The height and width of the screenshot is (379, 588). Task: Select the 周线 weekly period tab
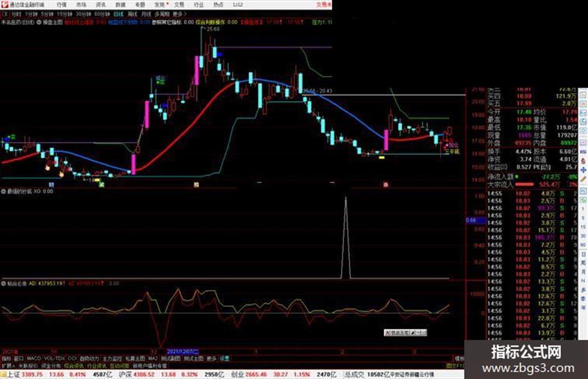pos(133,14)
